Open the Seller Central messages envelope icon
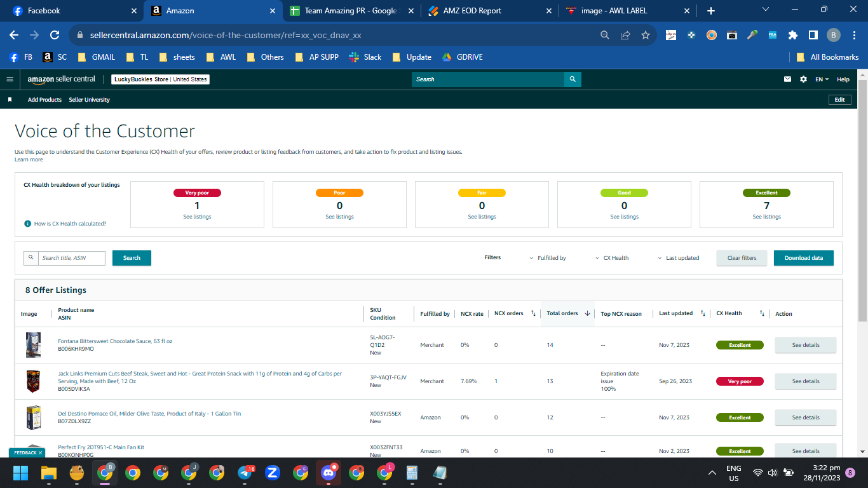The height and width of the screenshot is (488, 868). coord(788,79)
